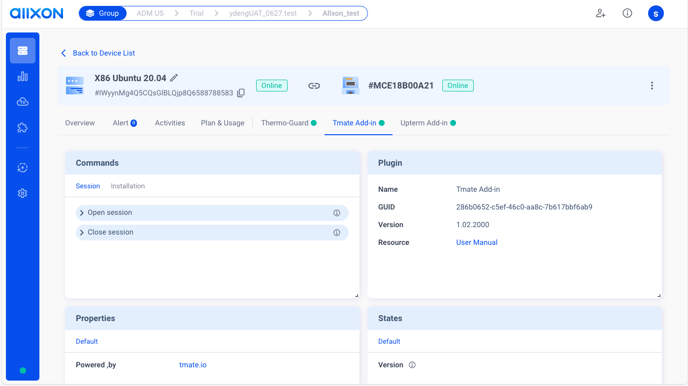This screenshot has width=688, height=386.
Task: Select Default tab under States
Action: pyautogui.click(x=389, y=341)
